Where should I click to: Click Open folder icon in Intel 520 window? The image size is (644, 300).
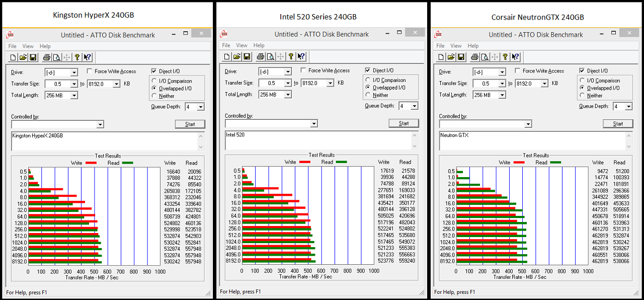pyautogui.click(x=237, y=57)
